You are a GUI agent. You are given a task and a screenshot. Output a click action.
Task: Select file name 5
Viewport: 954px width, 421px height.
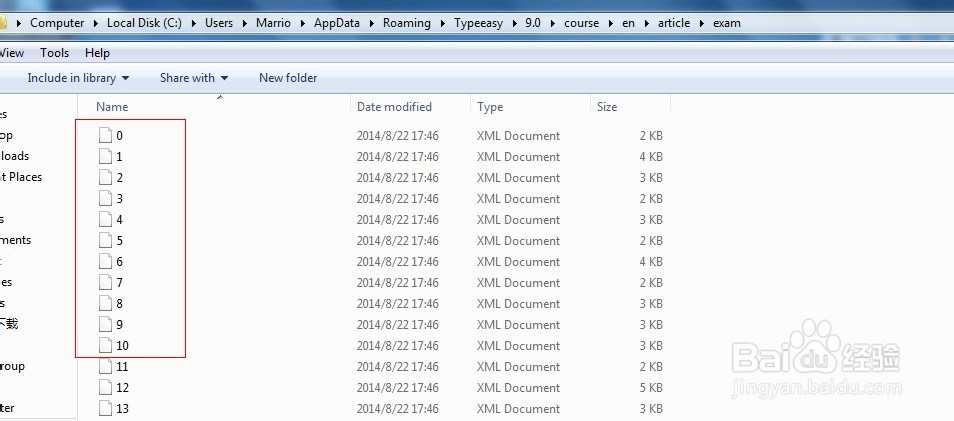point(119,241)
